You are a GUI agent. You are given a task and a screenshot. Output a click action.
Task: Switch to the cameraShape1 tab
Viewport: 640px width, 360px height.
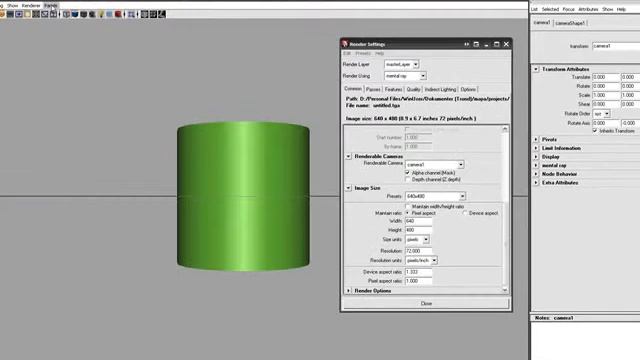pos(570,23)
